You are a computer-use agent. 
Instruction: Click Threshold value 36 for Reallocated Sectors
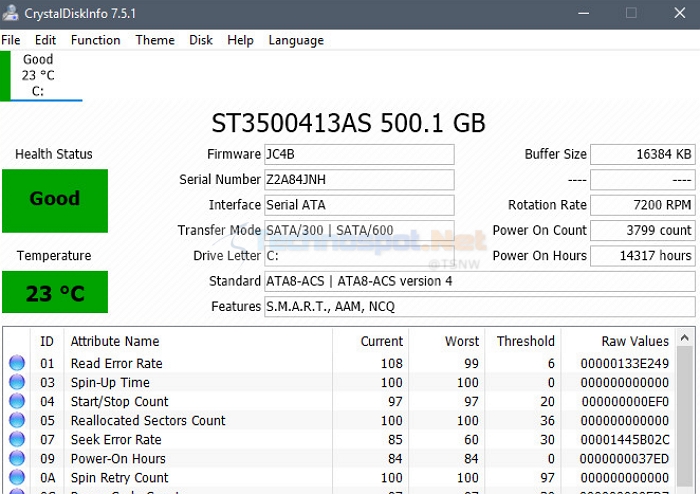point(547,420)
